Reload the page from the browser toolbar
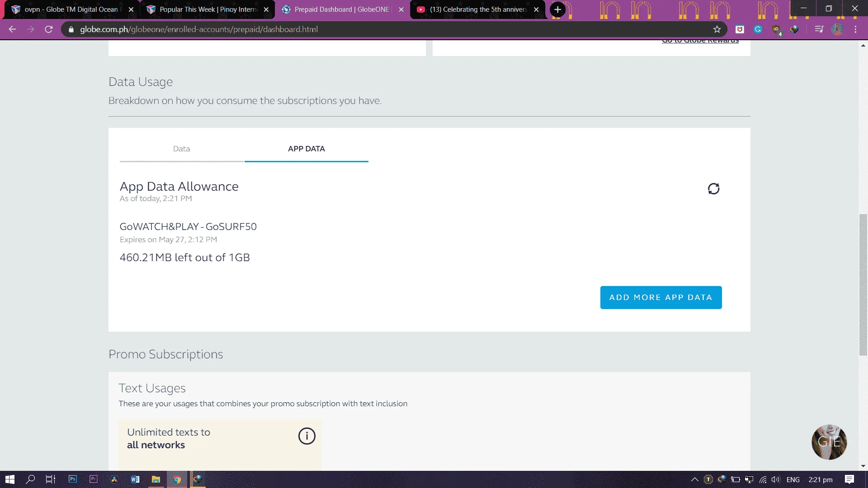 coord(49,29)
